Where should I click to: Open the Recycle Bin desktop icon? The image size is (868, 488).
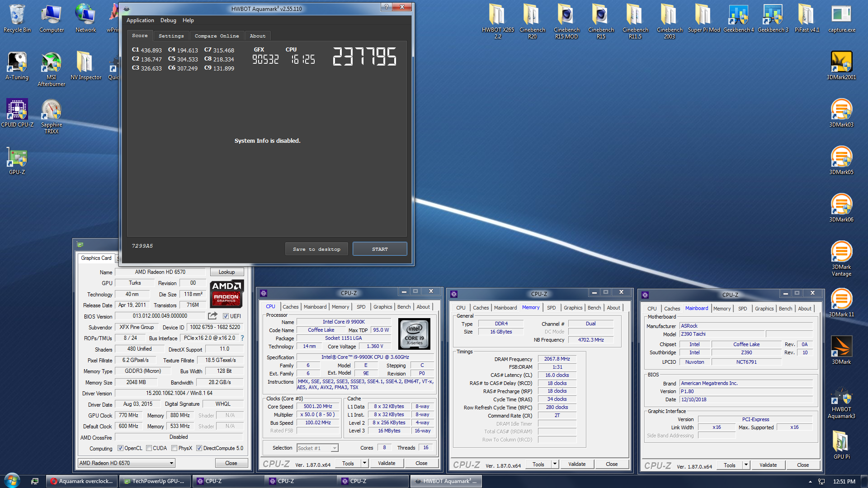pyautogui.click(x=17, y=18)
